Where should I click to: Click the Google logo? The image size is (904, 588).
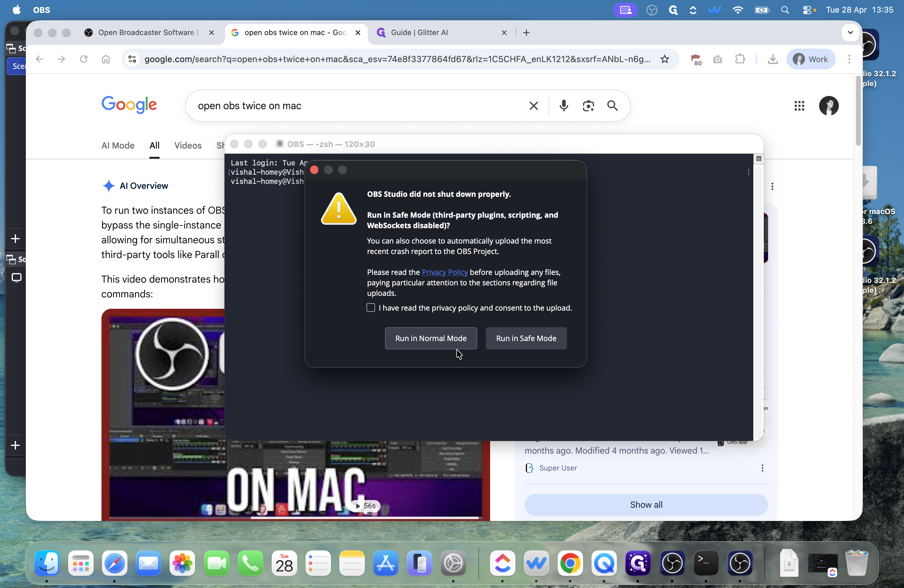click(129, 105)
